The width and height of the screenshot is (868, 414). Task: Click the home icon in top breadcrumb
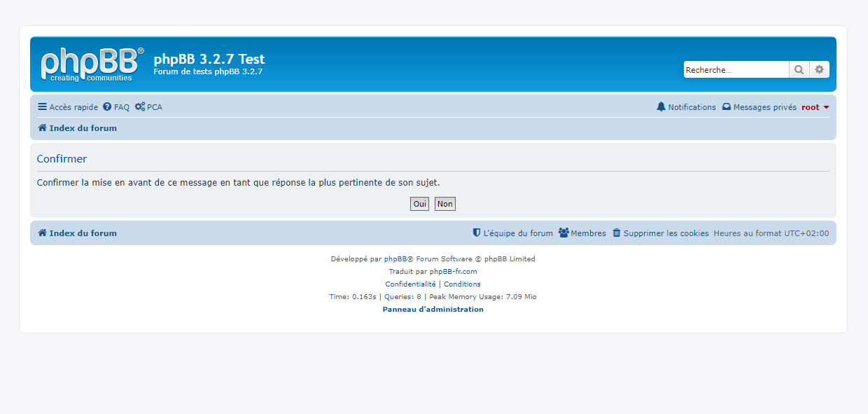(x=42, y=128)
